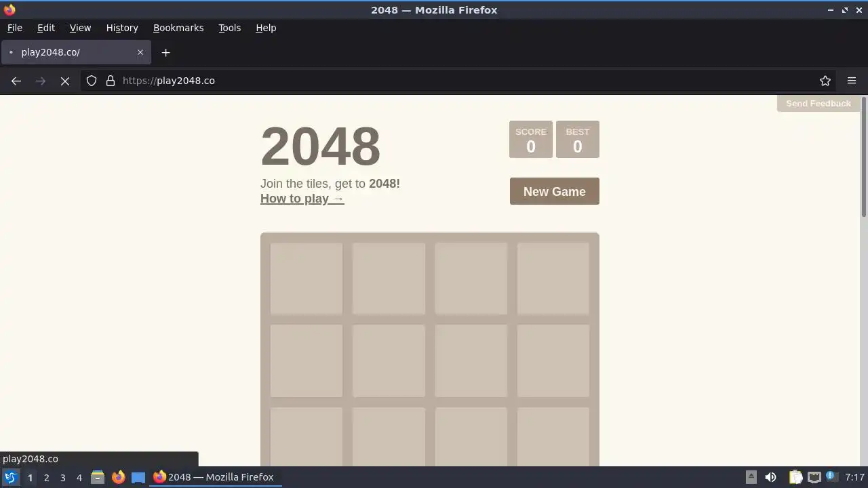Viewport: 868px width, 488px height.
Task: Start a New Game
Action: pyautogui.click(x=555, y=191)
